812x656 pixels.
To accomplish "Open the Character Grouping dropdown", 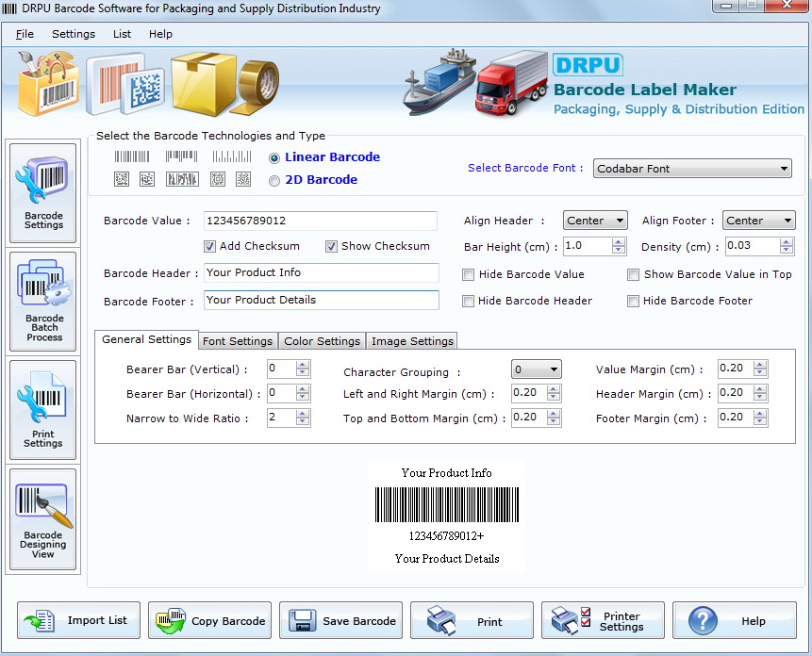I will pyautogui.click(x=536, y=369).
